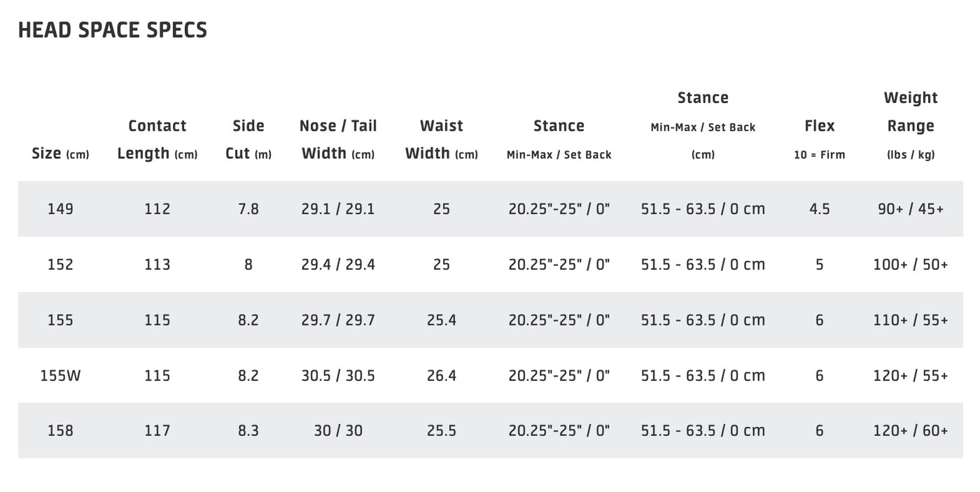This screenshot has width=980, height=492.
Task: Click the 155W size row cell
Action: click(60, 376)
